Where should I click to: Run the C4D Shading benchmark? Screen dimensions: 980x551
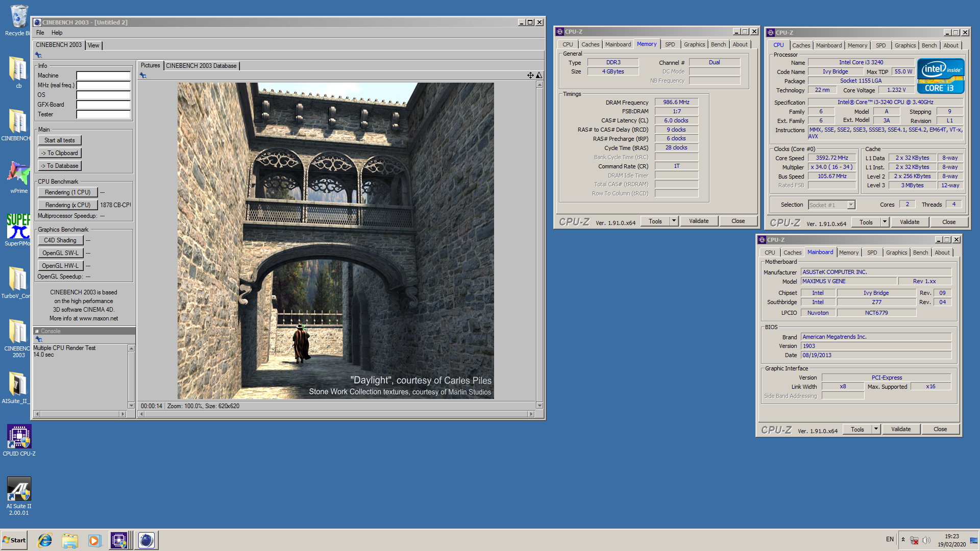(60, 240)
